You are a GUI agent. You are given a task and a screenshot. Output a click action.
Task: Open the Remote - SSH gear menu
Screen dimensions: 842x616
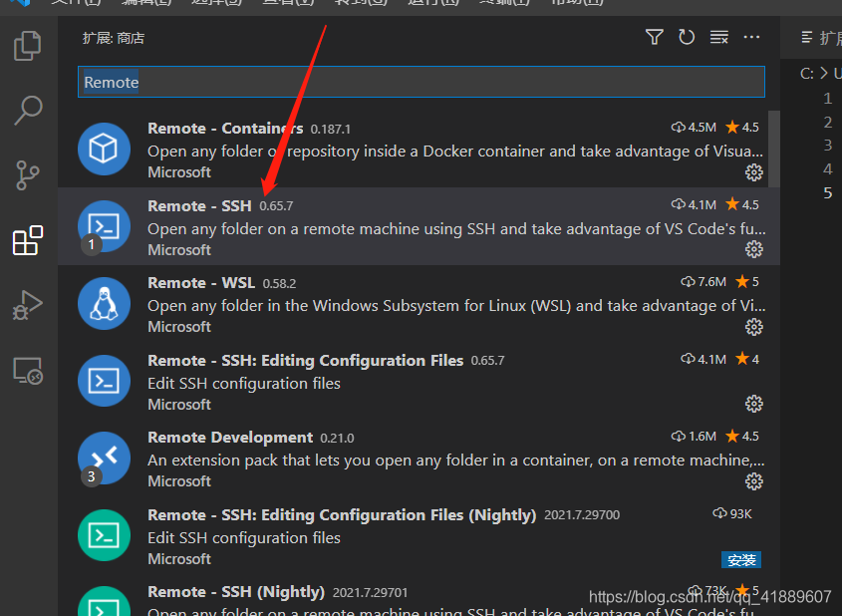tap(754, 249)
